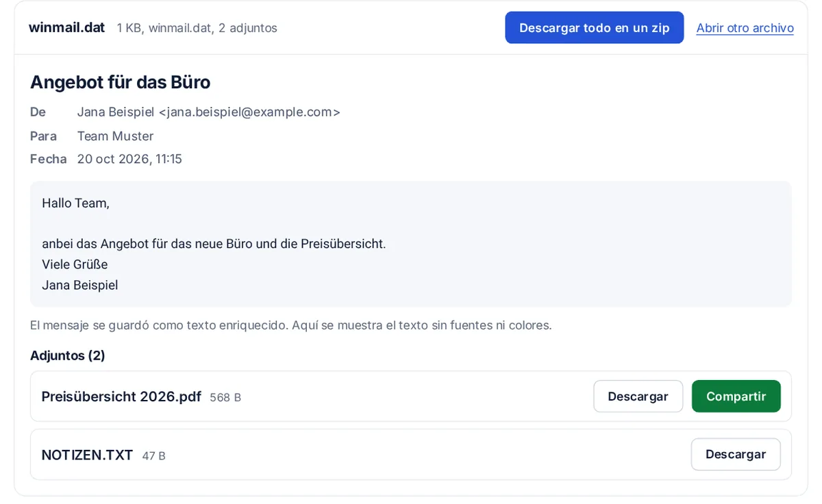Click the recipient 'Team Muster'
Image resolution: width=822 pixels, height=504 pixels.
[115, 136]
